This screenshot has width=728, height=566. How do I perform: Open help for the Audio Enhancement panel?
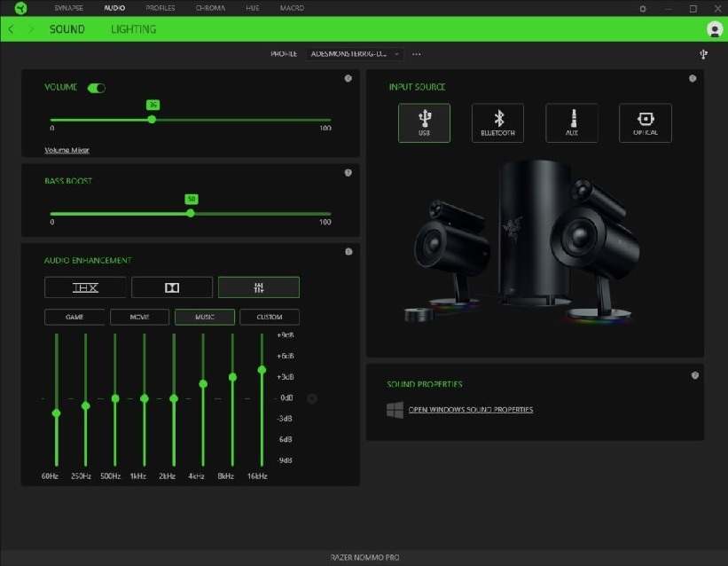(348, 252)
